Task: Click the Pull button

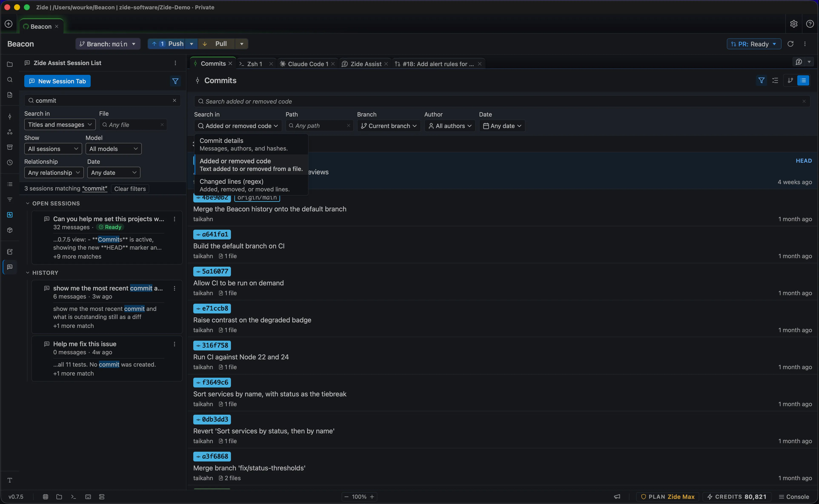Action: 217,44
